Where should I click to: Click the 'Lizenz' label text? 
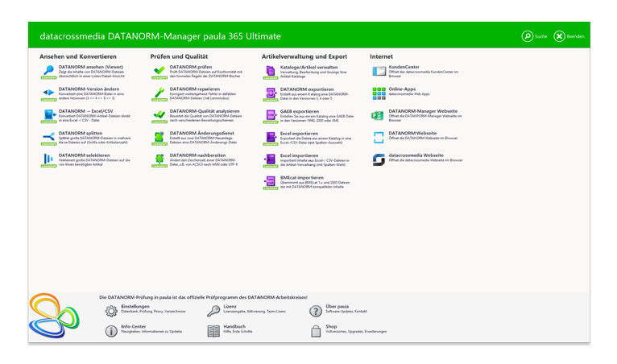pos(230,306)
